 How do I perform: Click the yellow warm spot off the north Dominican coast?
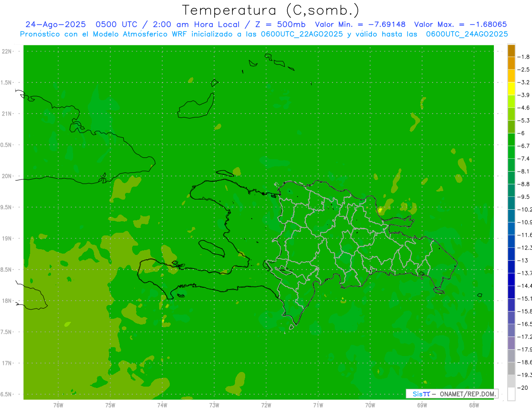(x=380, y=210)
